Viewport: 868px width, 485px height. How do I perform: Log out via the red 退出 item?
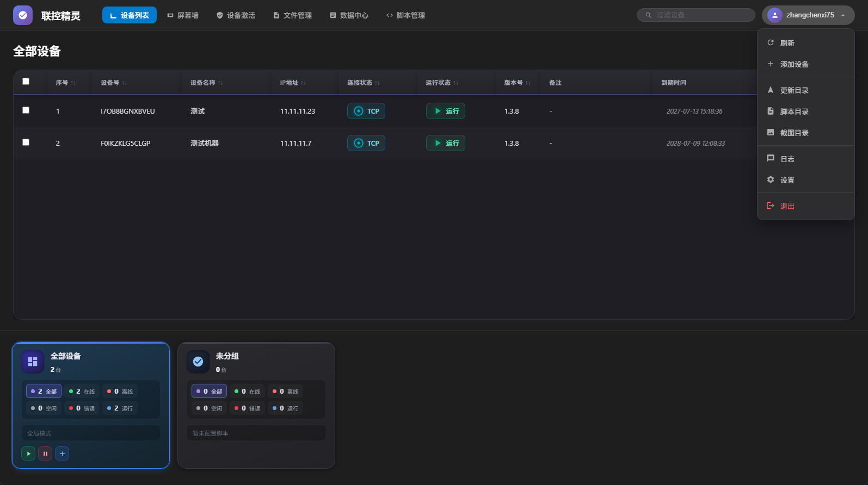806,206
